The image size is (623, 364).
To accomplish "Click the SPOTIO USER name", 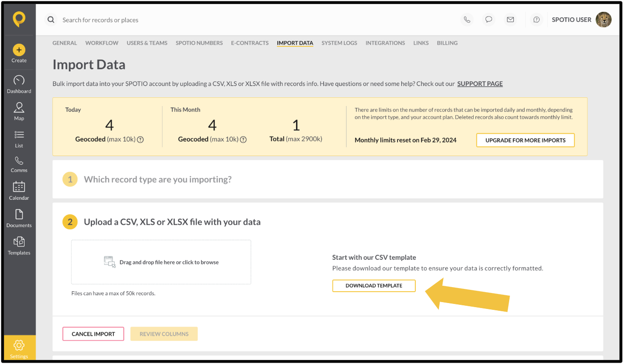I will click(x=572, y=20).
